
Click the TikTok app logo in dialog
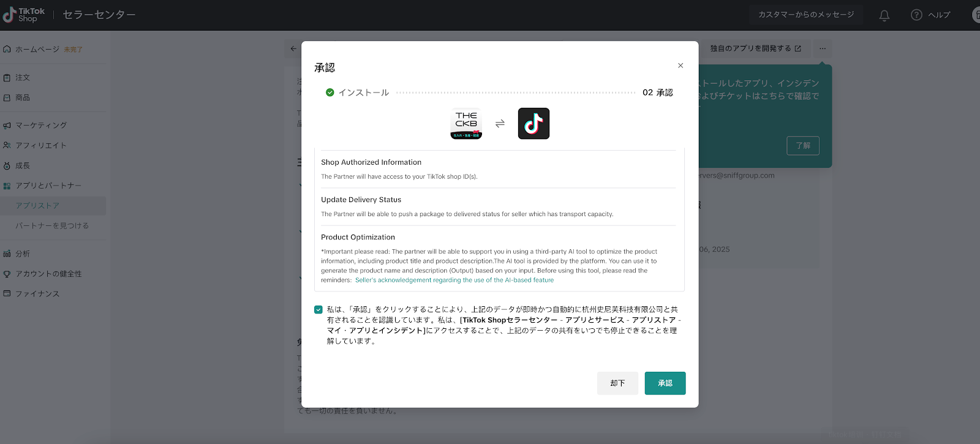[533, 124]
